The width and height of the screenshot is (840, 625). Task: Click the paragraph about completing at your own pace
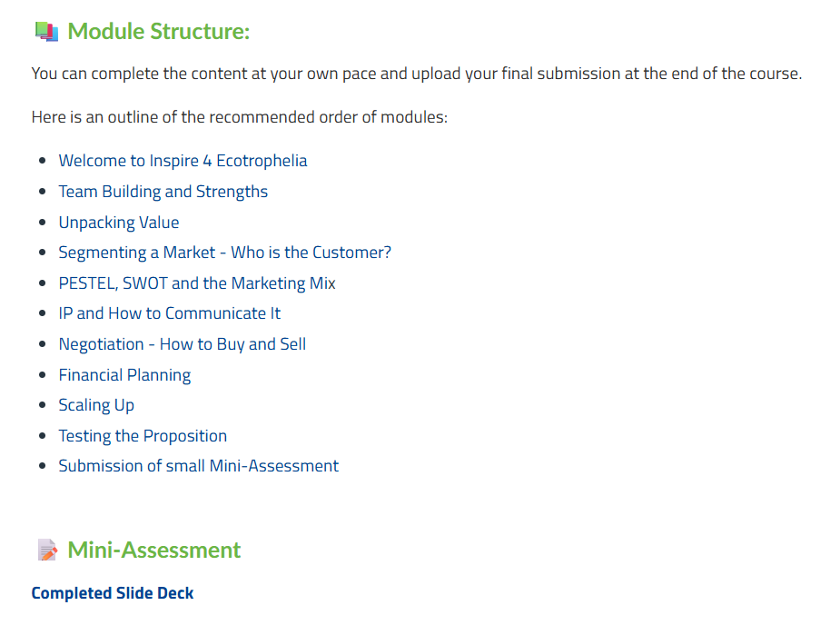click(x=416, y=74)
